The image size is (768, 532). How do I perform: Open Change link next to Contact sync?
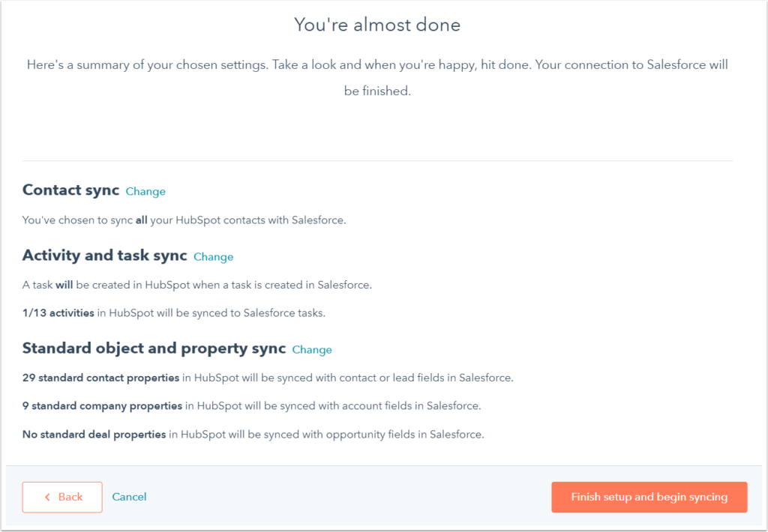(145, 191)
